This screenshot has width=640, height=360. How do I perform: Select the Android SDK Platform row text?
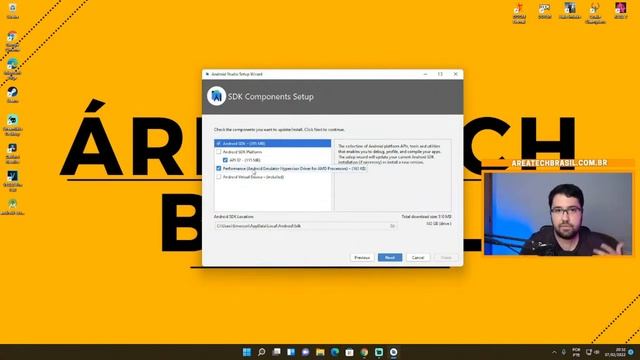(x=242, y=152)
